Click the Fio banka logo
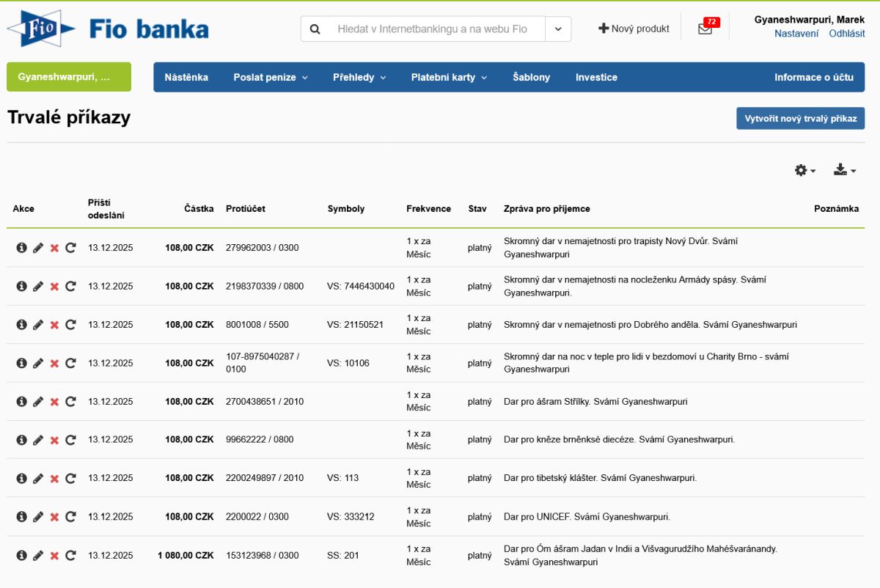 pyautogui.click(x=108, y=29)
